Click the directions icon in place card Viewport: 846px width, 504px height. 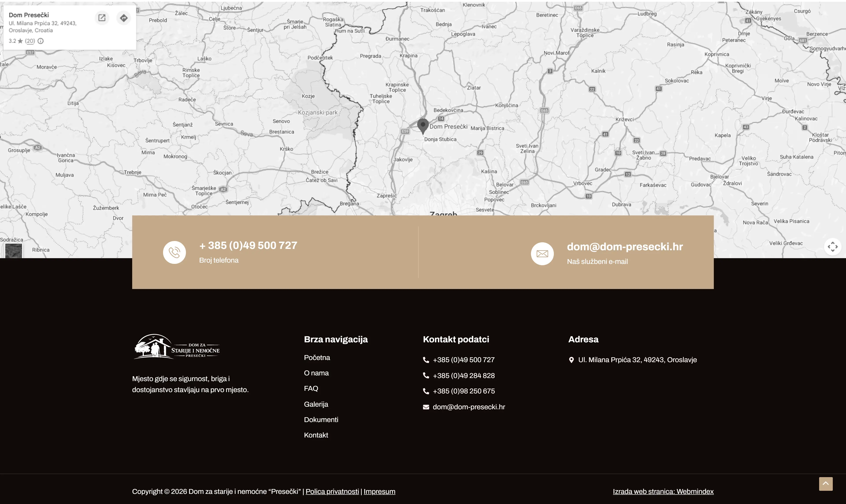[124, 18]
